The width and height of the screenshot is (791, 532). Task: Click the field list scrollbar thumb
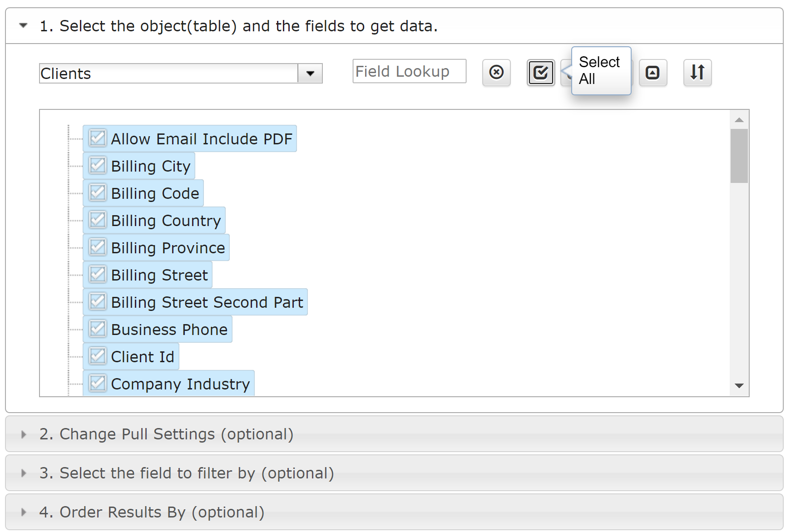[x=739, y=156]
